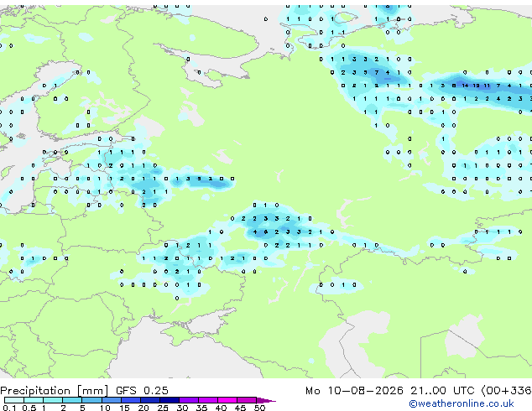Select the 15–20 mm legend swatch
Viewport: 532px width, 411px height.
point(130,400)
